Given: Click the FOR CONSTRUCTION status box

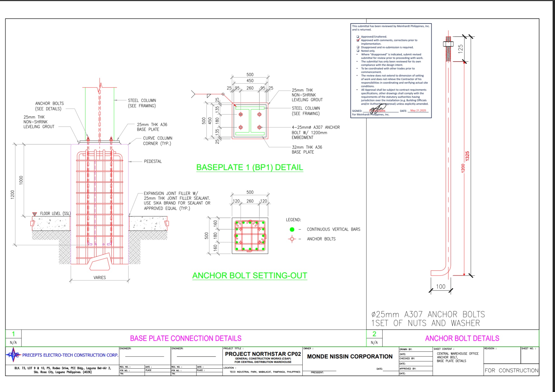Looking at the screenshot, I should 511,370.
